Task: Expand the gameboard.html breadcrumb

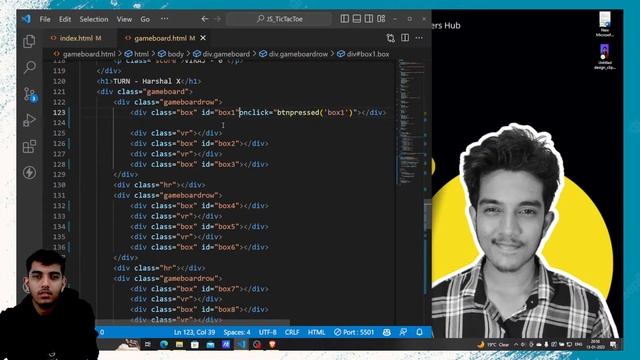Action: [85, 54]
